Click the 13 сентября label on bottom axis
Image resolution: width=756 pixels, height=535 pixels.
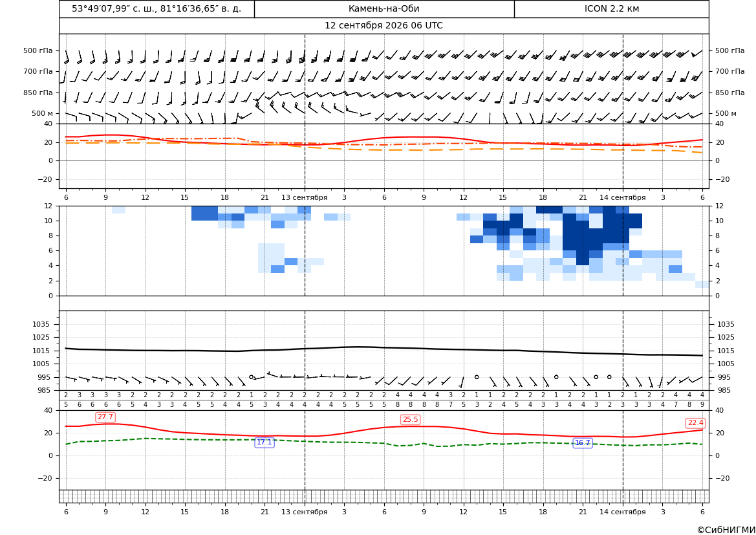(x=304, y=512)
